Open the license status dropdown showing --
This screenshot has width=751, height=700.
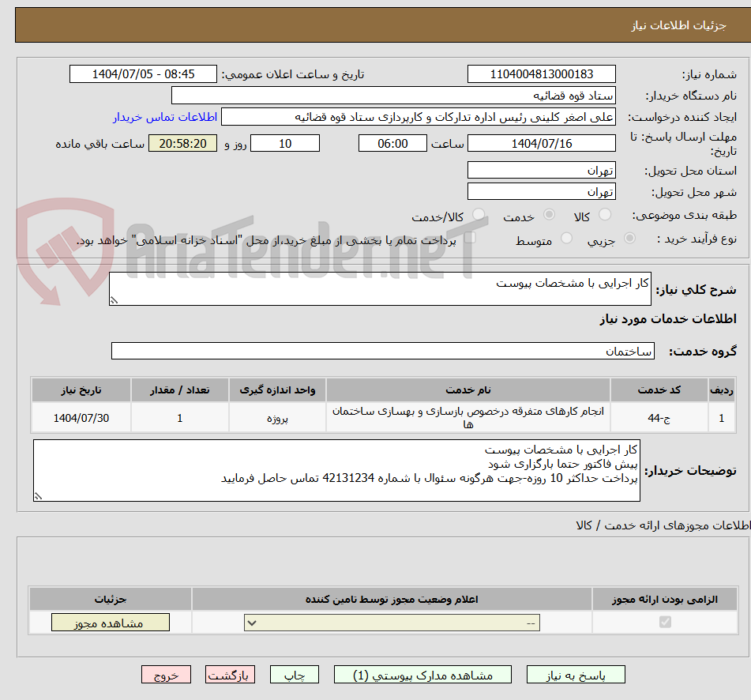tap(390, 622)
